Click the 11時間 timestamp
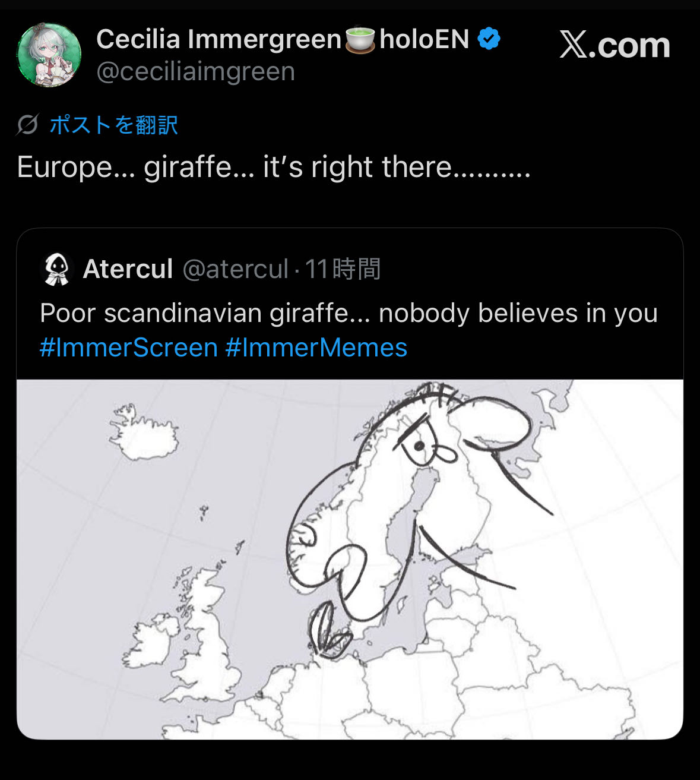 pos(343,269)
